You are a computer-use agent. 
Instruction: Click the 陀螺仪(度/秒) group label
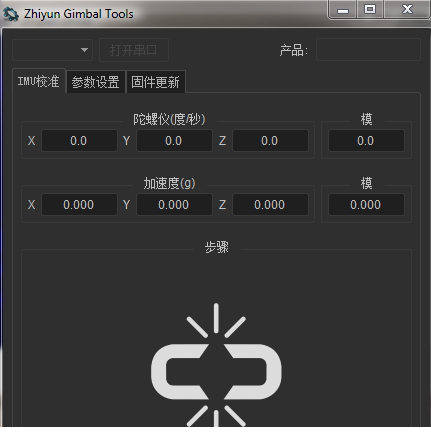(x=169, y=119)
